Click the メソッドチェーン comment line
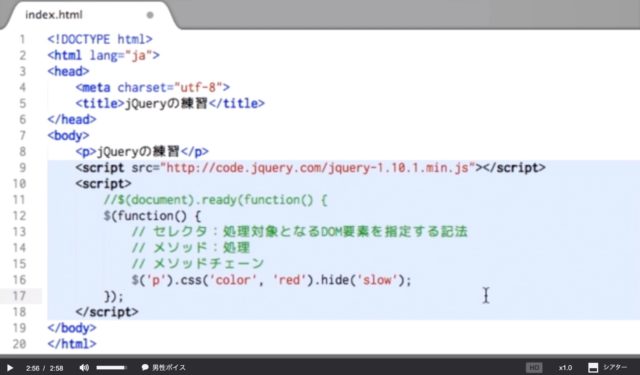The width and height of the screenshot is (640, 375). coord(198,264)
